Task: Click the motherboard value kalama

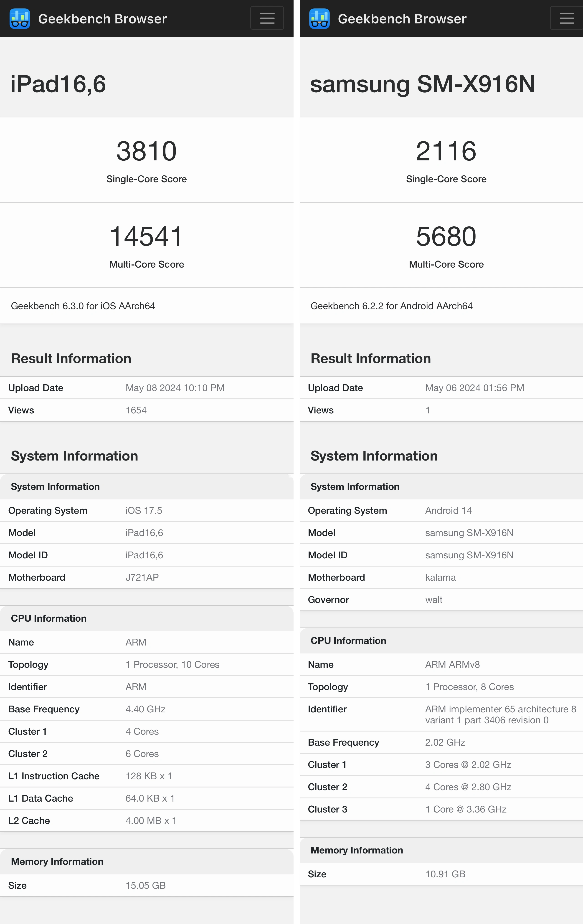Action: (441, 577)
